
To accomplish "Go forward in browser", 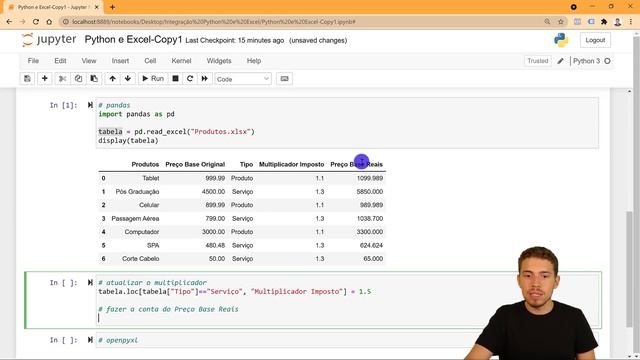I will click(x=22, y=22).
